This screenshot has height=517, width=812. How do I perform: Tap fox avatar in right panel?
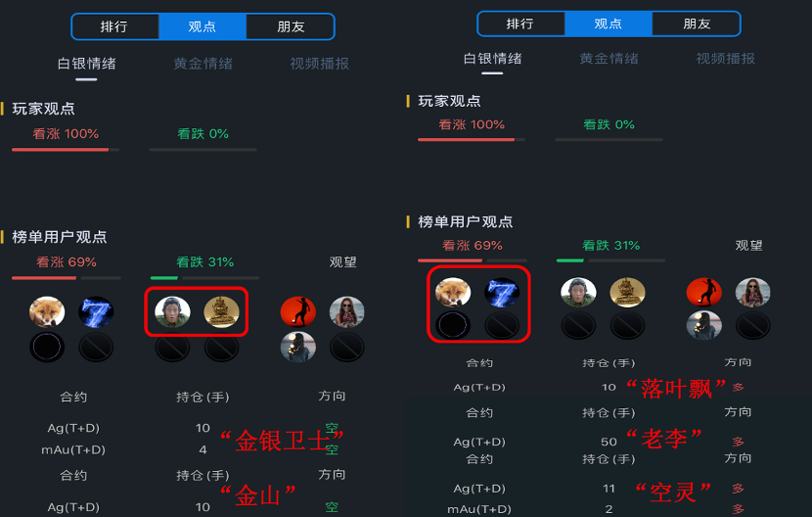pyautogui.click(x=453, y=293)
